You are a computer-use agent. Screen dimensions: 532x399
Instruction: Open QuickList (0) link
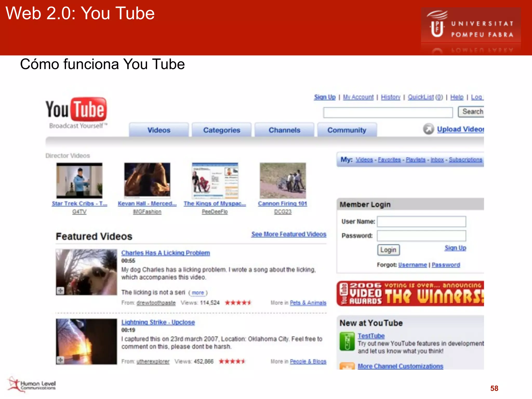coord(425,97)
